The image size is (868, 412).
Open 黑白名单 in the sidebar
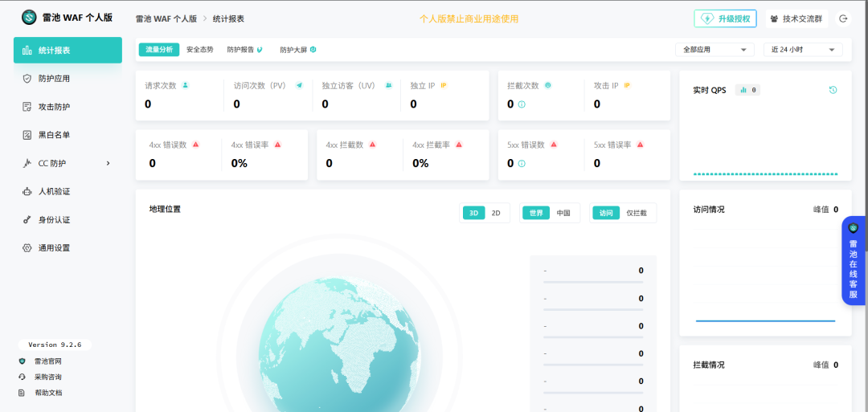pyautogui.click(x=68, y=135)
